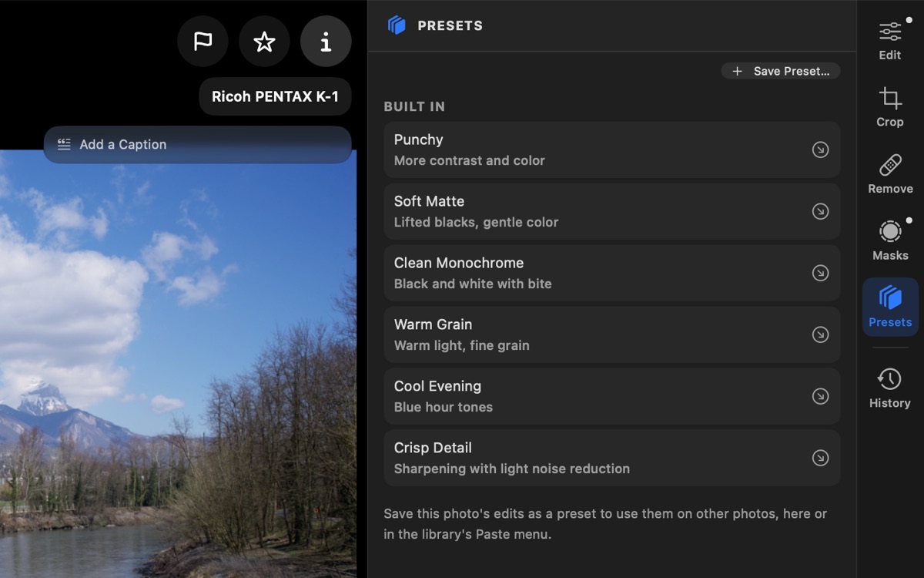
Task: Select the Clean Monochrome preset name
Action: point(459,263)
